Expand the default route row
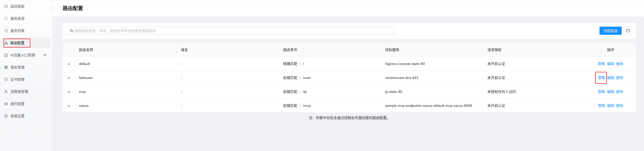 point(69,64)
